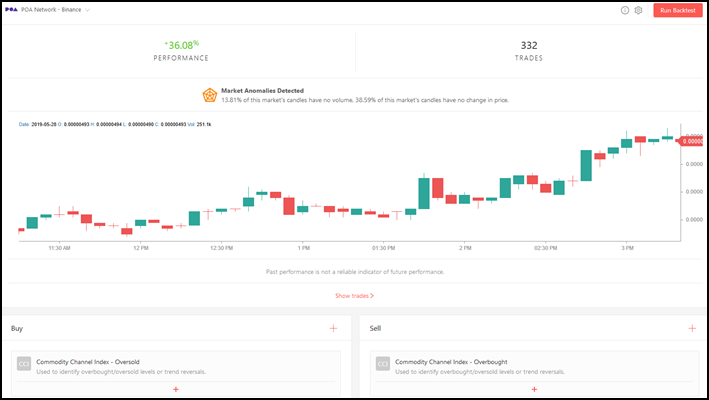Show trades link below the chart
The width and height of the screenshot is (709, 400).
click(x=354, y=296)
